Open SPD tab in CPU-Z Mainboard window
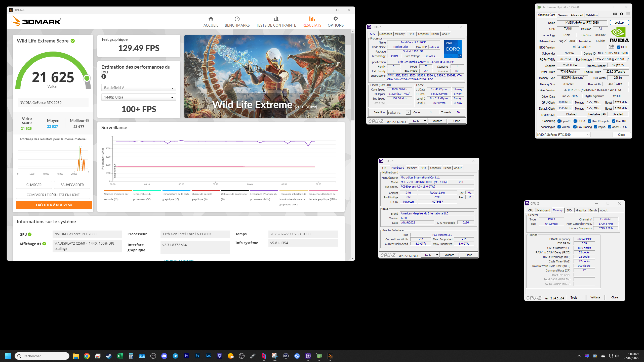The width and height of the screenshot is (644, 362). click(423, 168)
